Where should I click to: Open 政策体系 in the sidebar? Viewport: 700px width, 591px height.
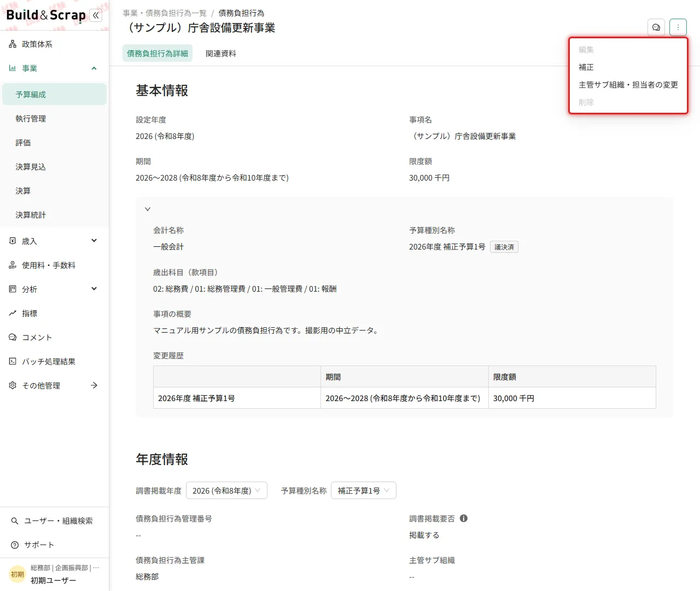coord(54,44)
